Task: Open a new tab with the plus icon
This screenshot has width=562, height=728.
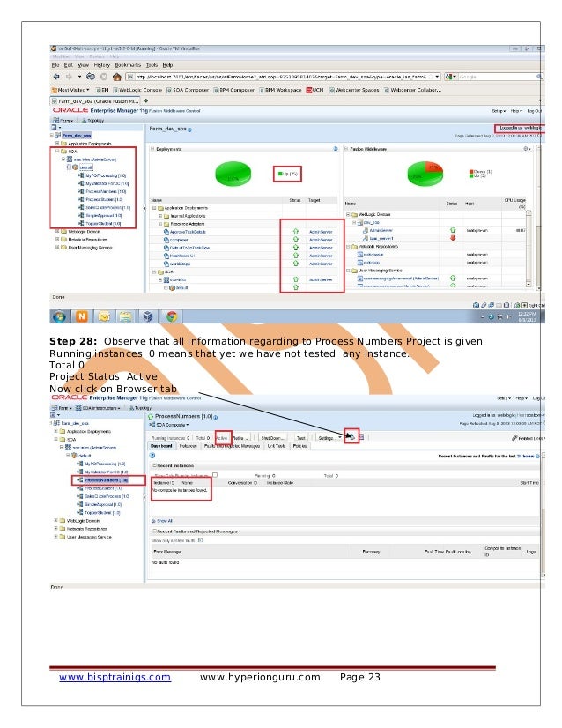Action: (146, 100)
